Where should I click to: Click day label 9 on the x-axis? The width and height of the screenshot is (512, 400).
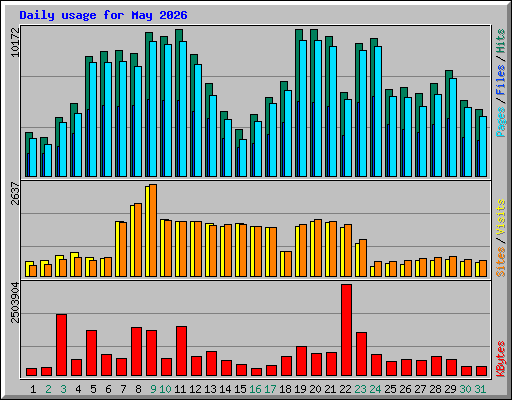pyautogui.click(x=153, y=389)
